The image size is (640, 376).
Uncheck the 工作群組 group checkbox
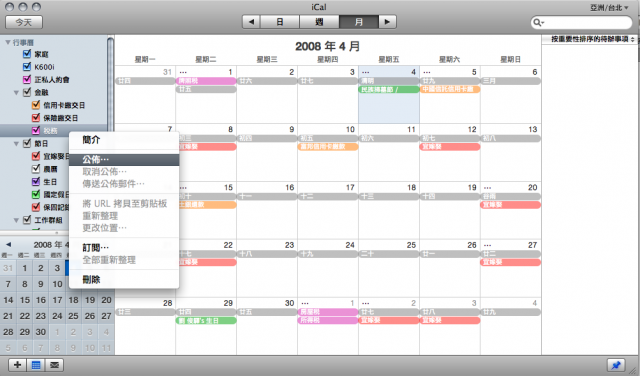27,220
